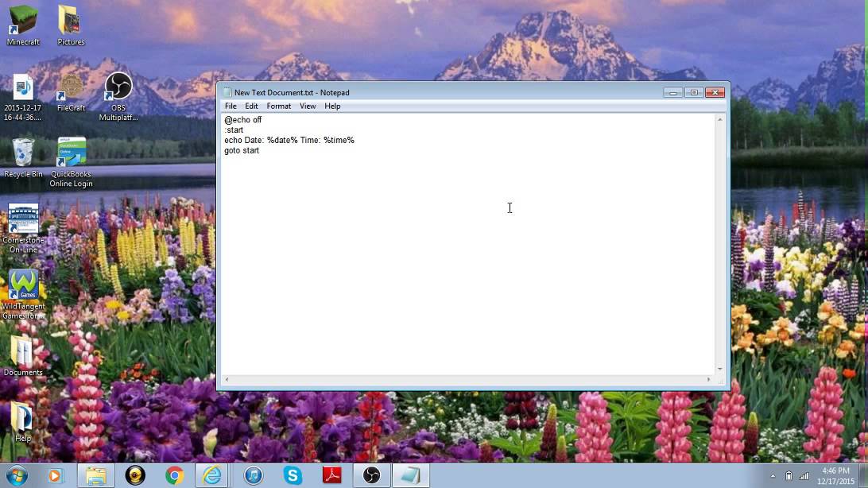
Task: Open Notepad's Edit menu
Action: click(x=251, y=107)
